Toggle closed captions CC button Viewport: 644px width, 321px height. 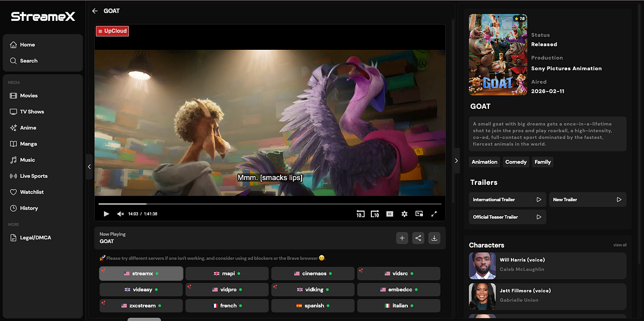(390, 214)
